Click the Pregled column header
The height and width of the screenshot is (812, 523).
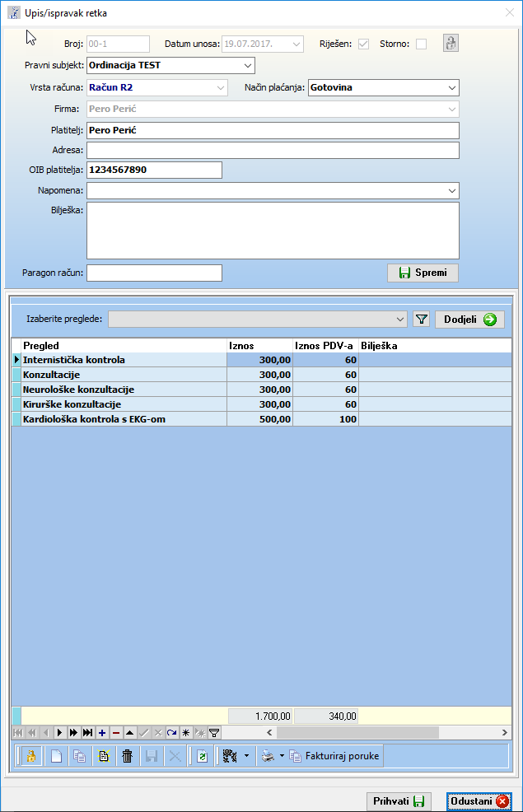point(124,345)
